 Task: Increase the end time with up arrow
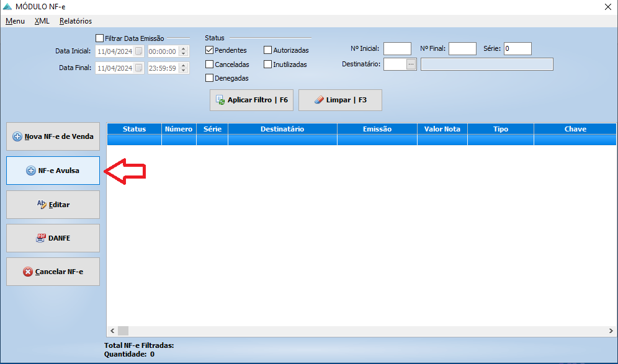183,65
